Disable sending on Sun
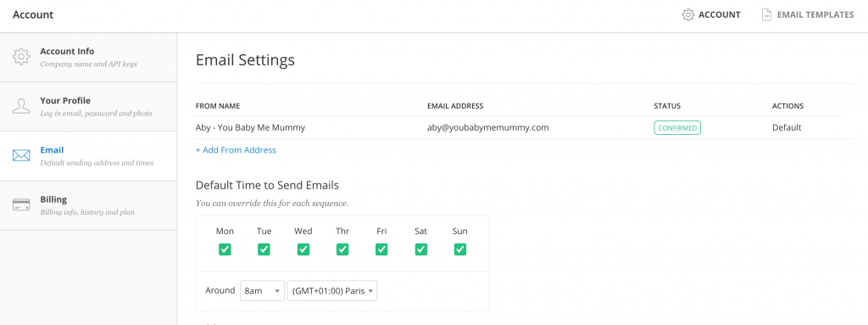 point(460,249)
